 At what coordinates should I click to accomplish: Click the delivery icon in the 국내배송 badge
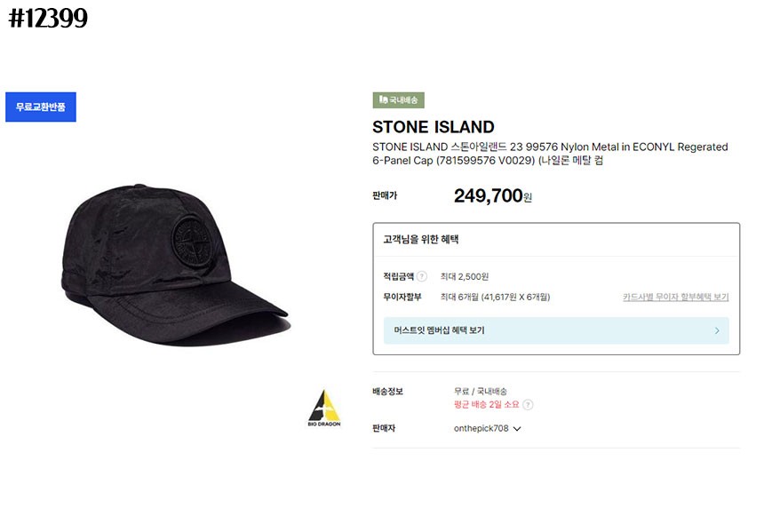coord(384,99)
